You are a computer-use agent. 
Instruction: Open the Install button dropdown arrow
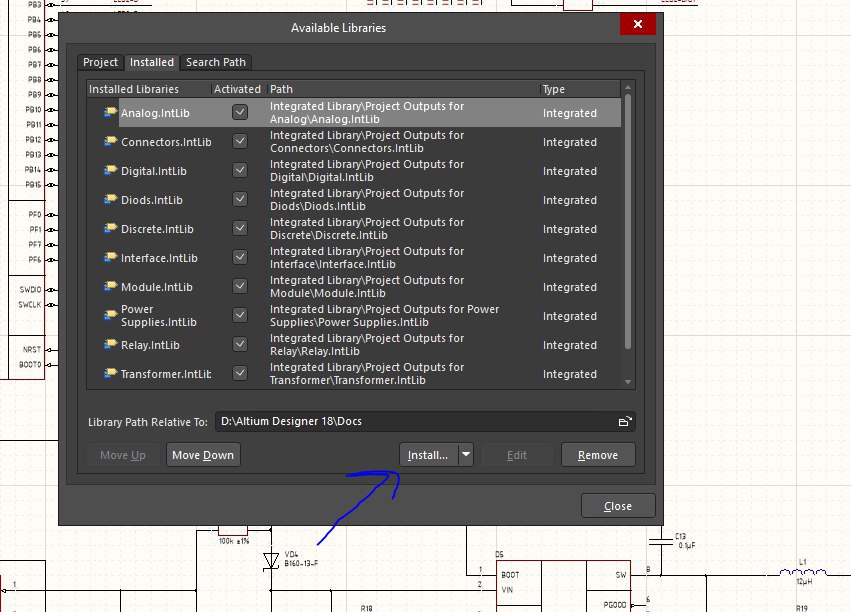click(466, 455)
